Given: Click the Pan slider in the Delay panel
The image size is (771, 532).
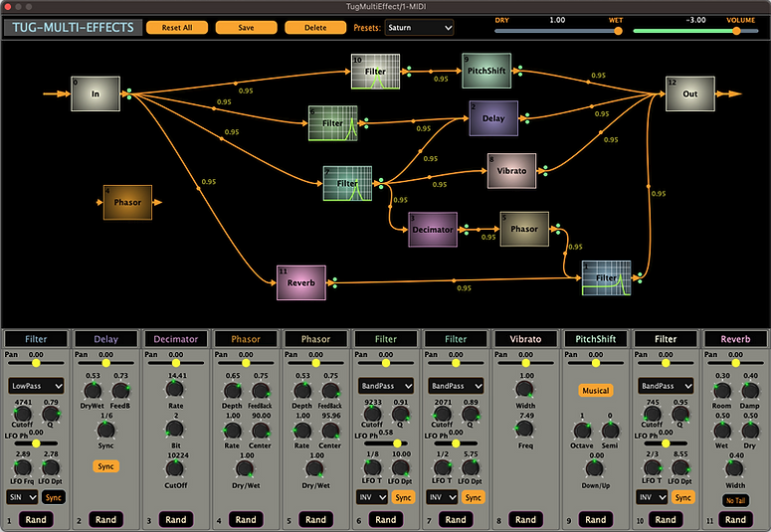Looking at the screenshot, I should [x=105, y=363].
